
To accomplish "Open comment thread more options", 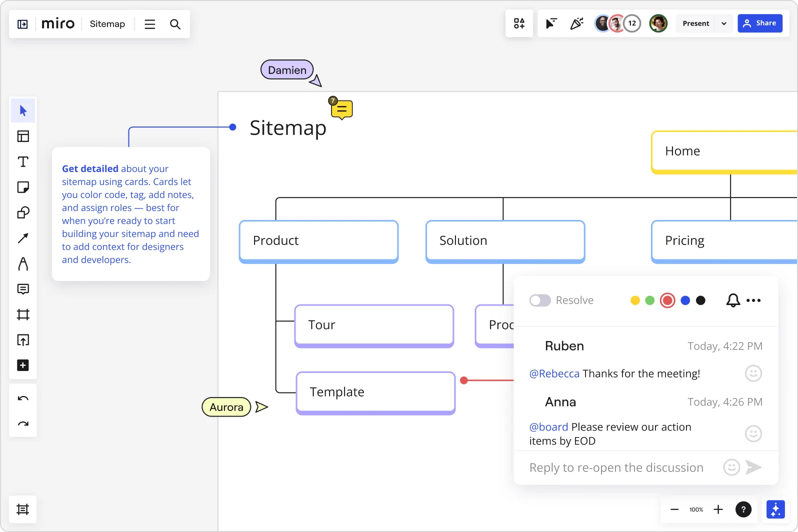I will tap(753, 300).
